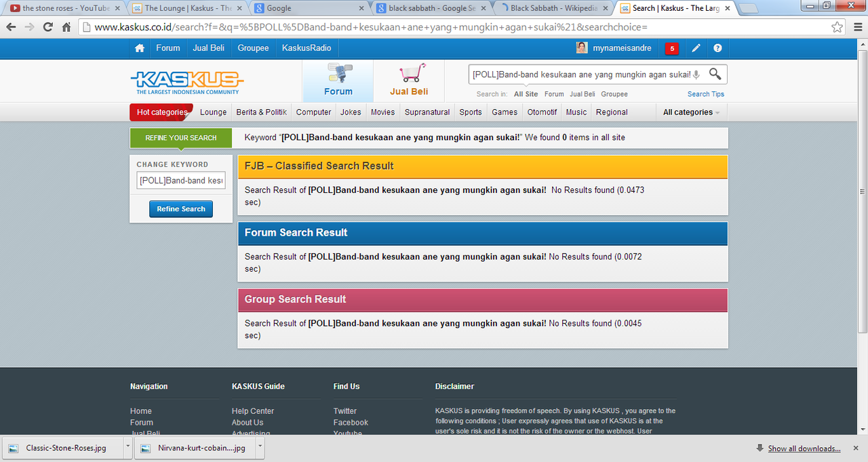Go back using the browser back arrow
868x462 pixels.
12,27
